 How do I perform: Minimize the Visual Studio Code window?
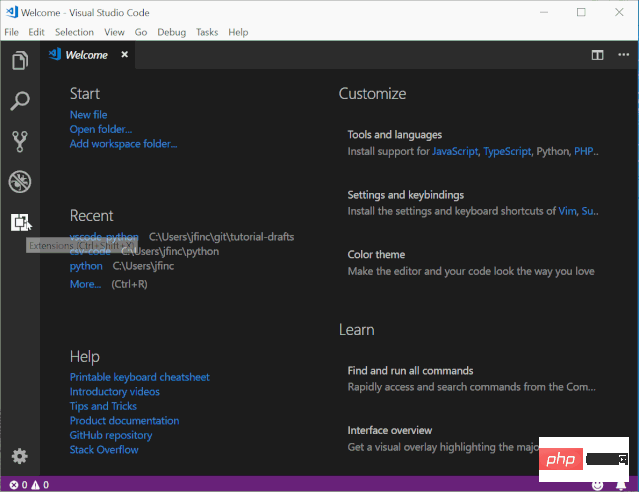click(x=544, y=12)
